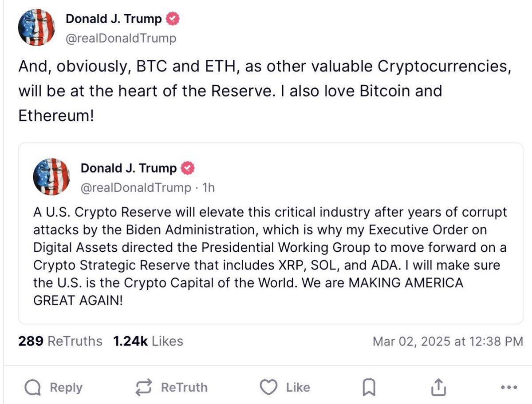Click the main post's profile avatar
This screenshot has width=532, height=404.
click(36, 28)
